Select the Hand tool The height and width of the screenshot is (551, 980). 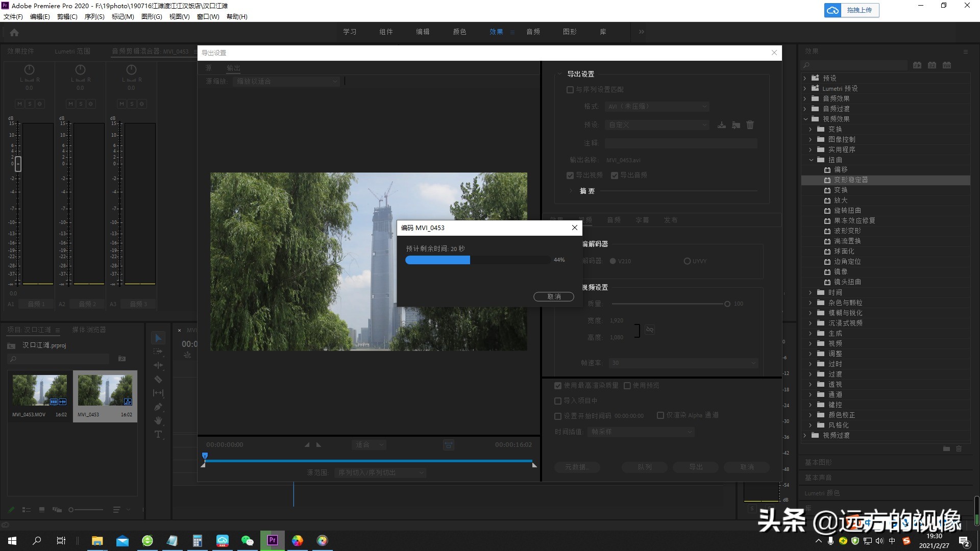(158, 420)
